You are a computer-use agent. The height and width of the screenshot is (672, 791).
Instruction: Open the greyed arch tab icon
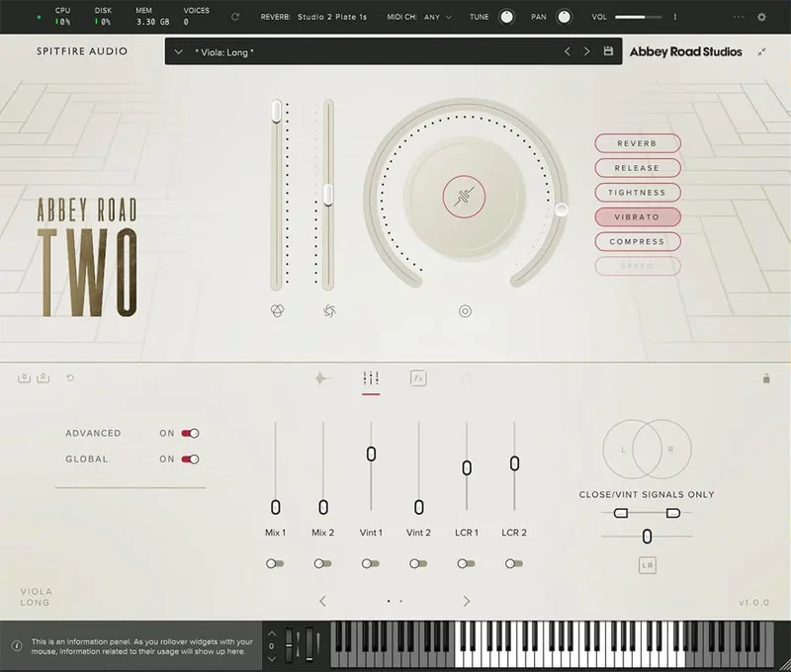coord(466,379)
